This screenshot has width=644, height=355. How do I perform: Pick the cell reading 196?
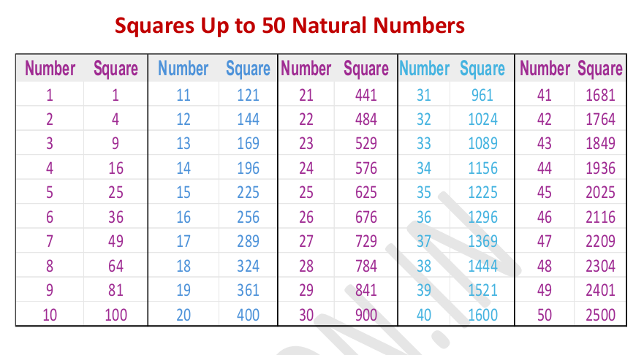point(248,168)
